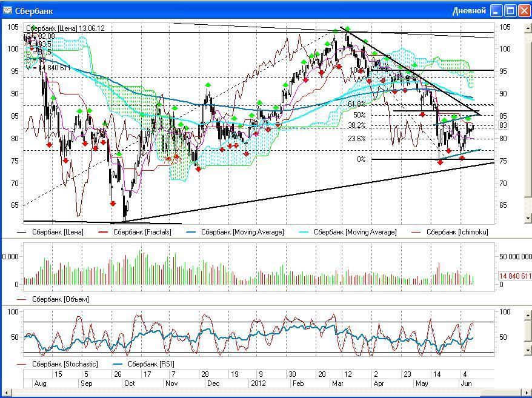The image size is (532, 398).
Task: Click the 2012 year label on time axis
Action: click(x=258, y=383)
